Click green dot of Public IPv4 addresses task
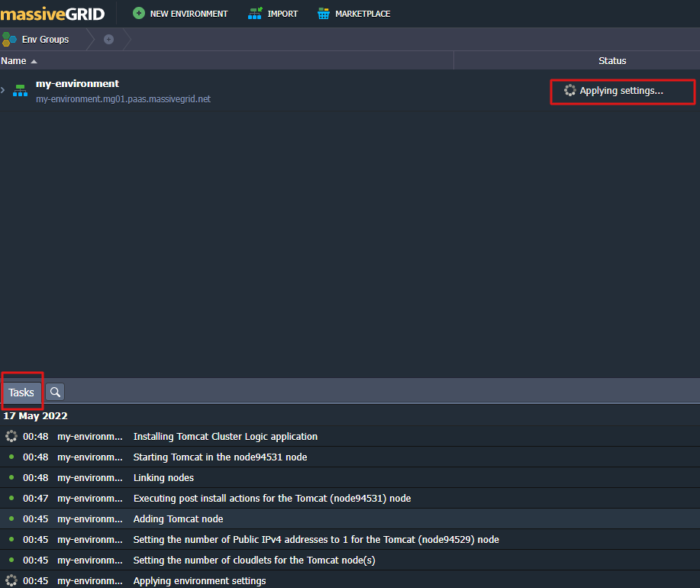 pyautogui.click(x=11, y=539)
